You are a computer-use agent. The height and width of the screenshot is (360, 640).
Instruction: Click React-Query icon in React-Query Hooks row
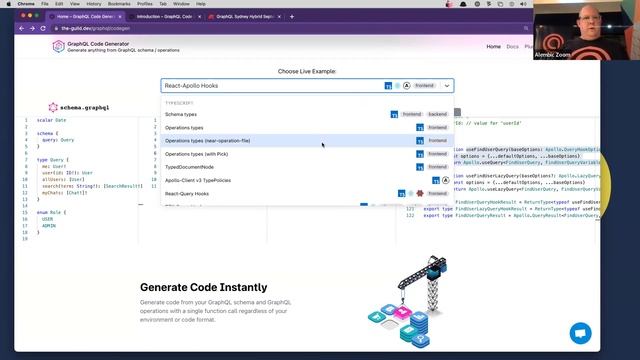(420, 193)
